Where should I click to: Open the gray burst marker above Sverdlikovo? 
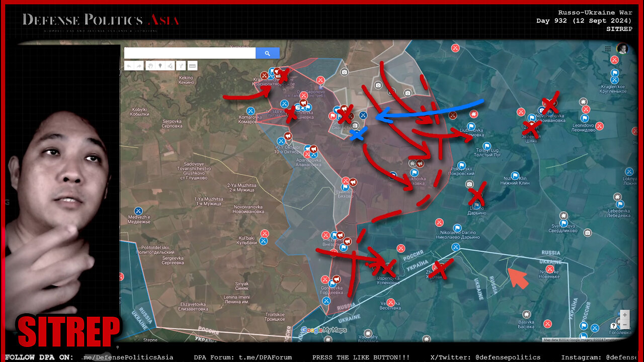tap(564, 215)
